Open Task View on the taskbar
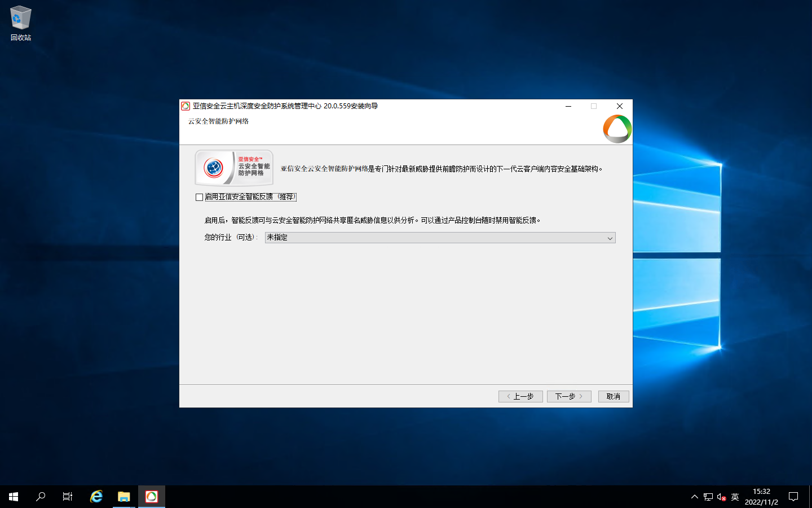The width and height of the screenshot is (812, 508). [68, 497]
